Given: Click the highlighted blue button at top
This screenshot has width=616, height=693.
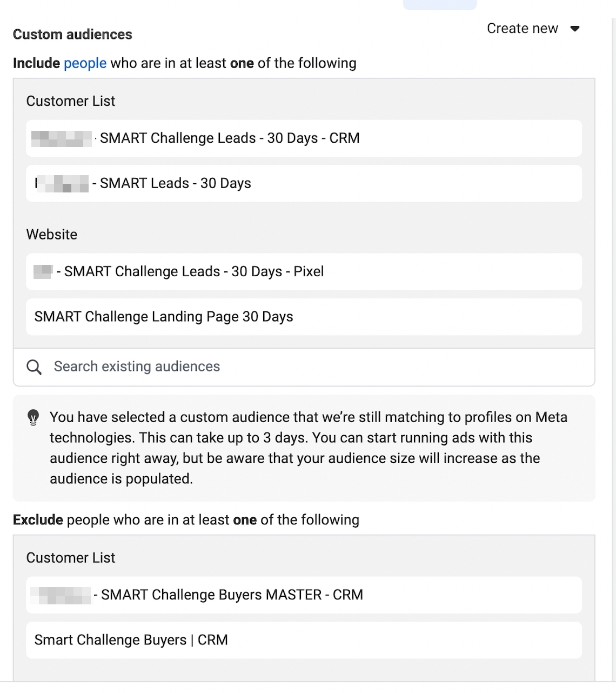Looking at the screenshot, I should (x=440, y=4).
